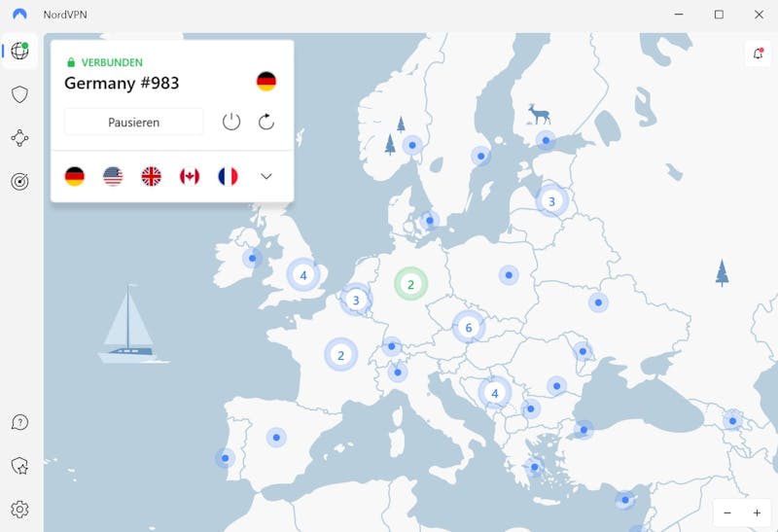778x532 pixels.
Task: Expand the 6-server cluster near Czechia
Action: click(469, 327)
